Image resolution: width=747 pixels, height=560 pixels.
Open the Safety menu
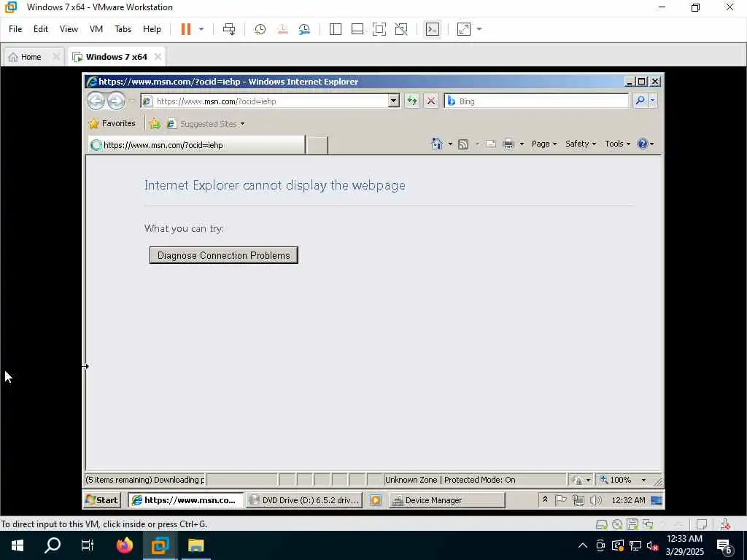(x=581, y=144)
